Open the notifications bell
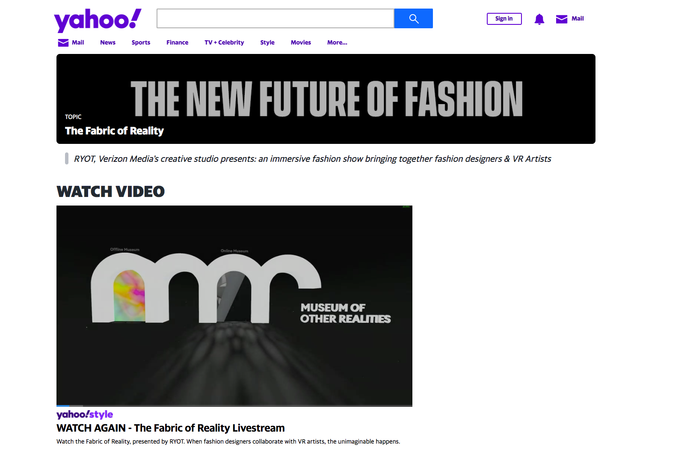Viewport: 699px width, 471px height. coord(539,19)
